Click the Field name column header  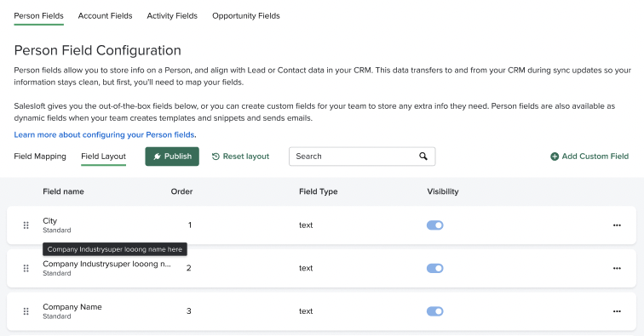tap(63, 191)
